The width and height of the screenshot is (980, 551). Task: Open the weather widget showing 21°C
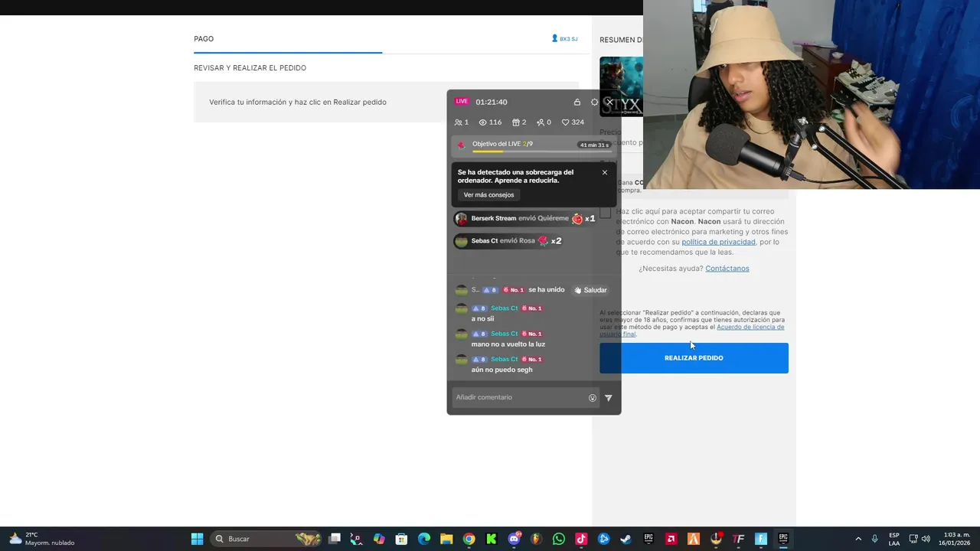pyautogui.click(x=42, y=539)
